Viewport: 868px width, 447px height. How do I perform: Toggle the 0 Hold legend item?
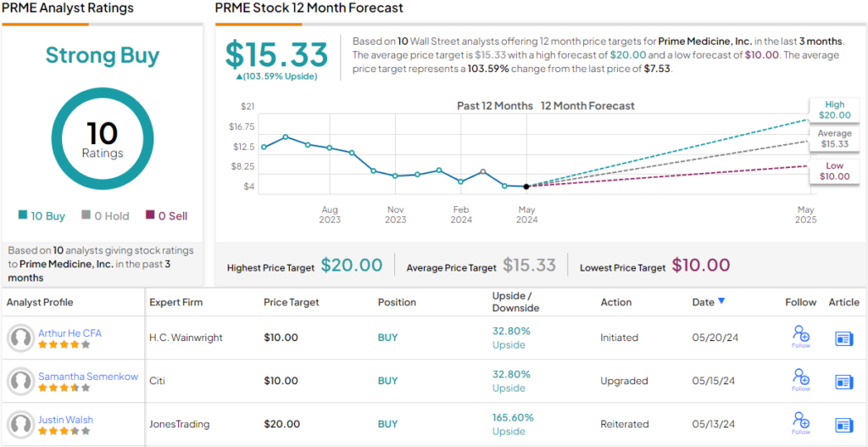(x=105, y=216)
